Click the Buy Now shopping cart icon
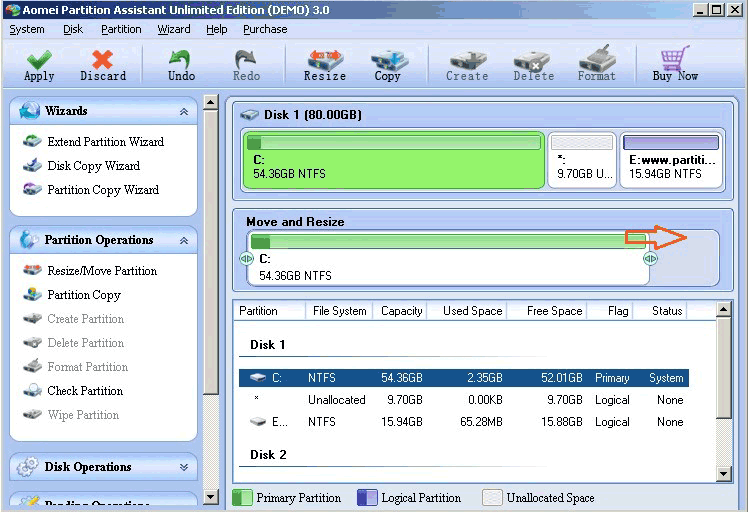This screenshot has height=512, width=748. [675, 58]
